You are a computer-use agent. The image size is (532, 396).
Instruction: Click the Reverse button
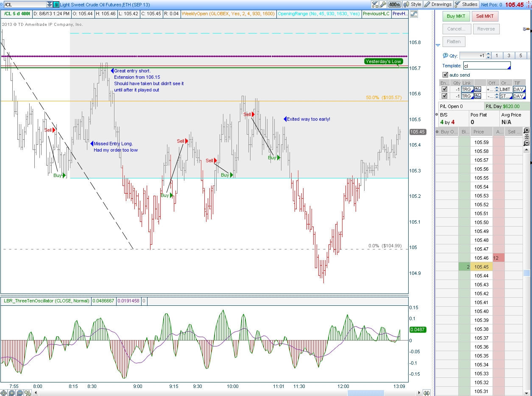point(486,29)
